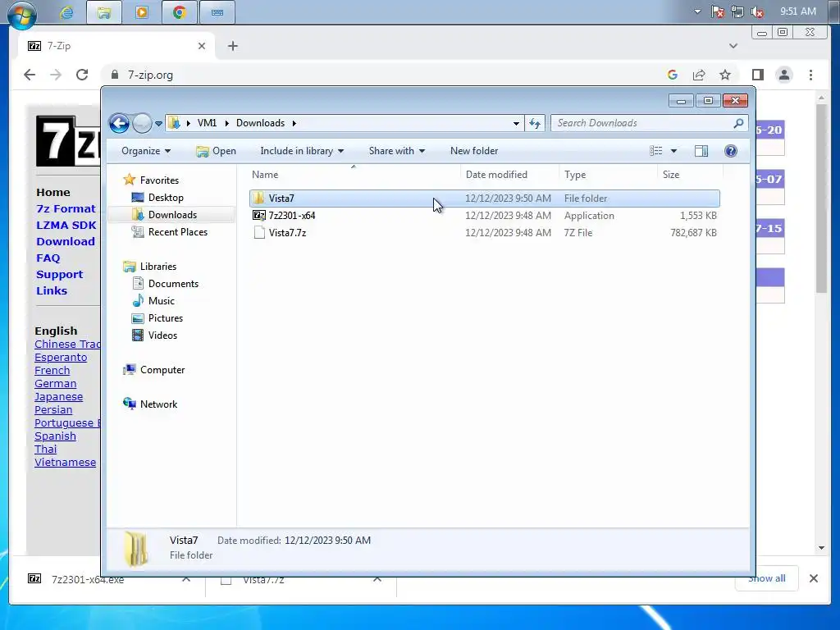
Task: Click the Explorer Back navigation arrow
Action: [119, 123]
